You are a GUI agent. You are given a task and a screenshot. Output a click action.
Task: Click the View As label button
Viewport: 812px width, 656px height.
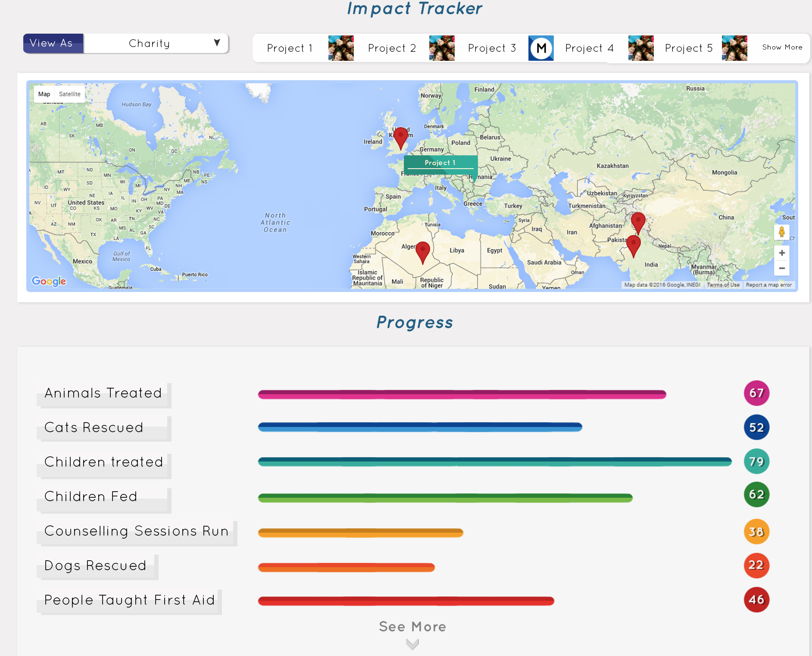[53, 44]
